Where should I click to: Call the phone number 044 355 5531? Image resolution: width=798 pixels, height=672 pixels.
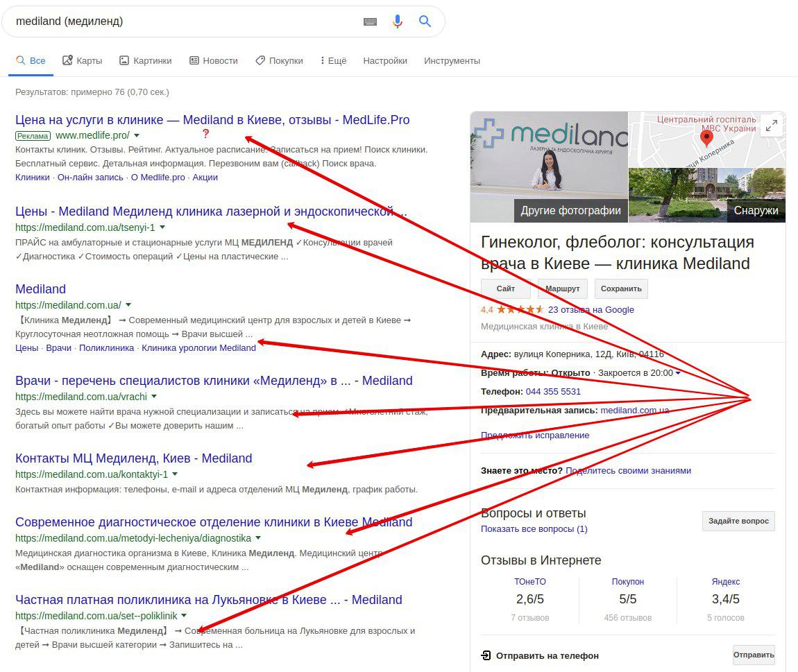[x=553, y=392]
